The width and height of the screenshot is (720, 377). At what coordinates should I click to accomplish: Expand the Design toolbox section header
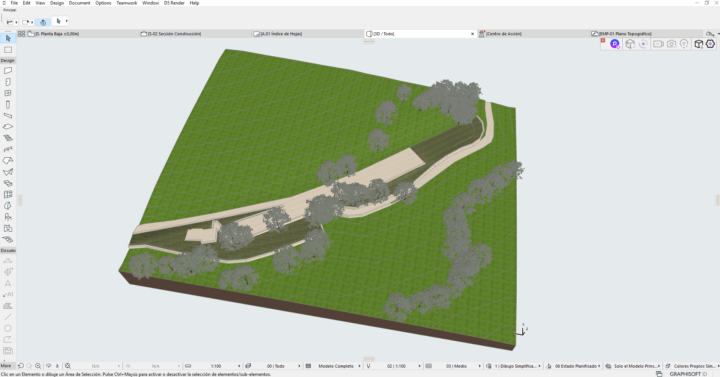point(7,60)
